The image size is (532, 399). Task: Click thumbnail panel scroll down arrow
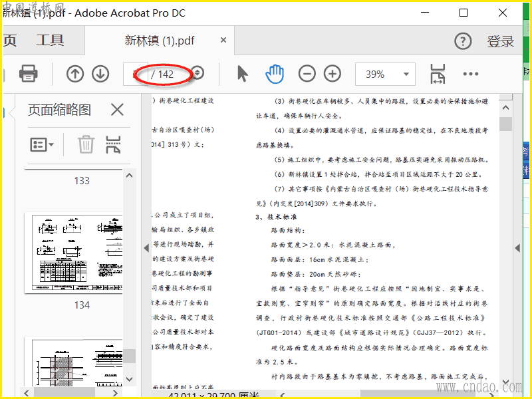point(129,379)
